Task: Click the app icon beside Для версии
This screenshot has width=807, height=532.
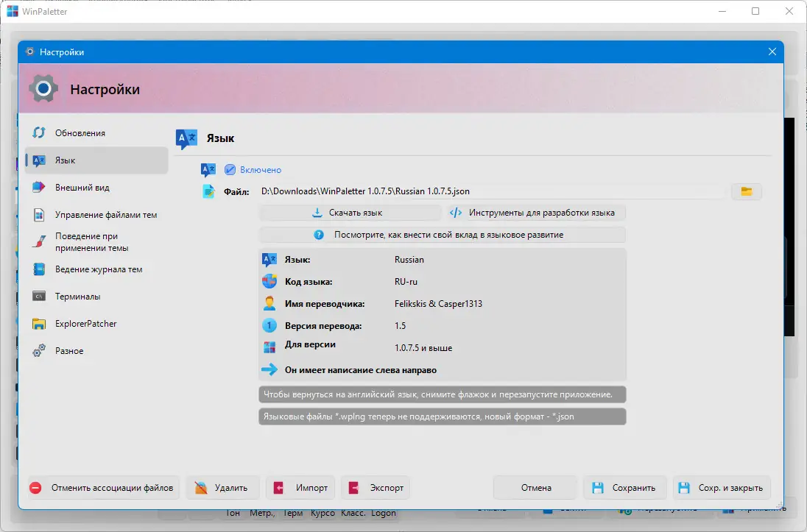Action: (x=269, y=348)
